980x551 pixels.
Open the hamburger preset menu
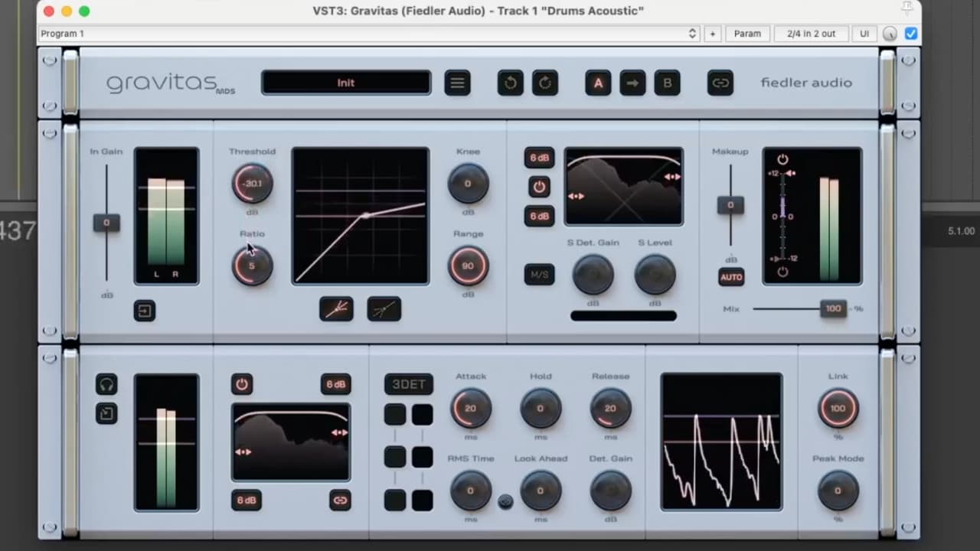point(457,83)
